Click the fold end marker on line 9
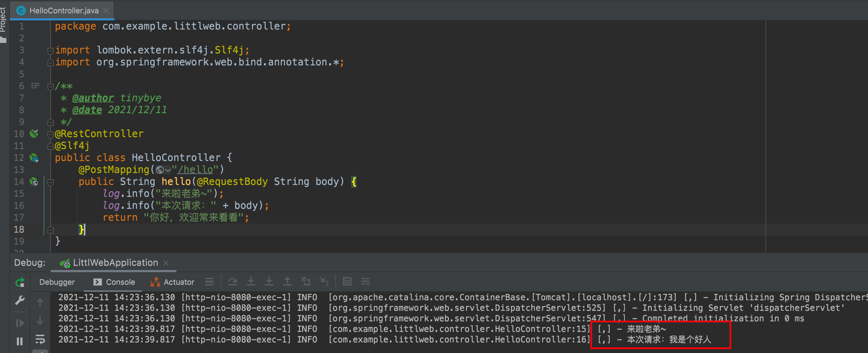 pos(50,122)
